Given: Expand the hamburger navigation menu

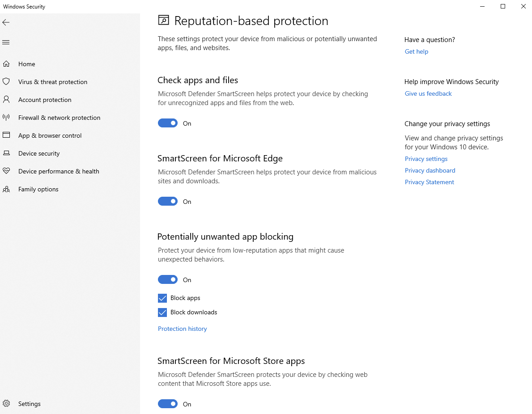Looking at the screenshot, I should point(6,42).
